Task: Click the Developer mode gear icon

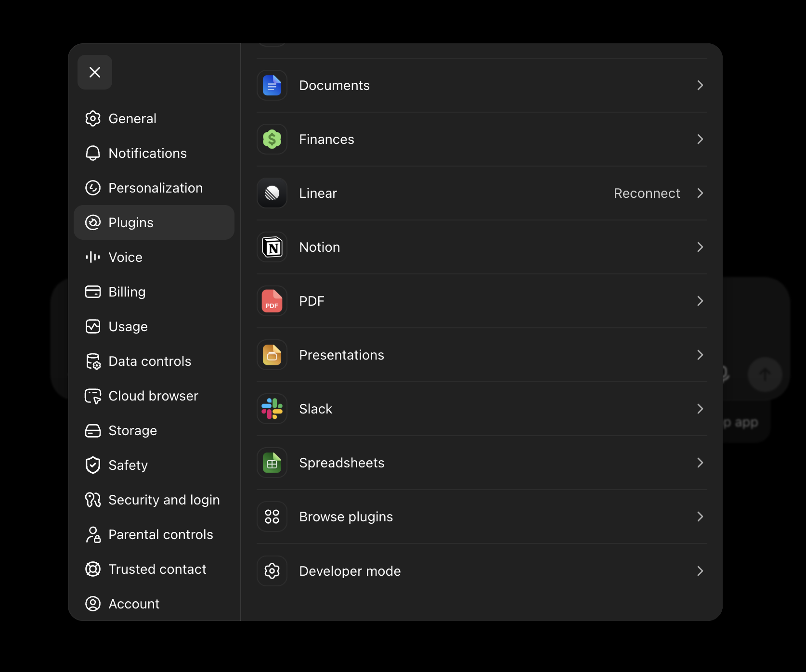Action: tap(272, 571)
